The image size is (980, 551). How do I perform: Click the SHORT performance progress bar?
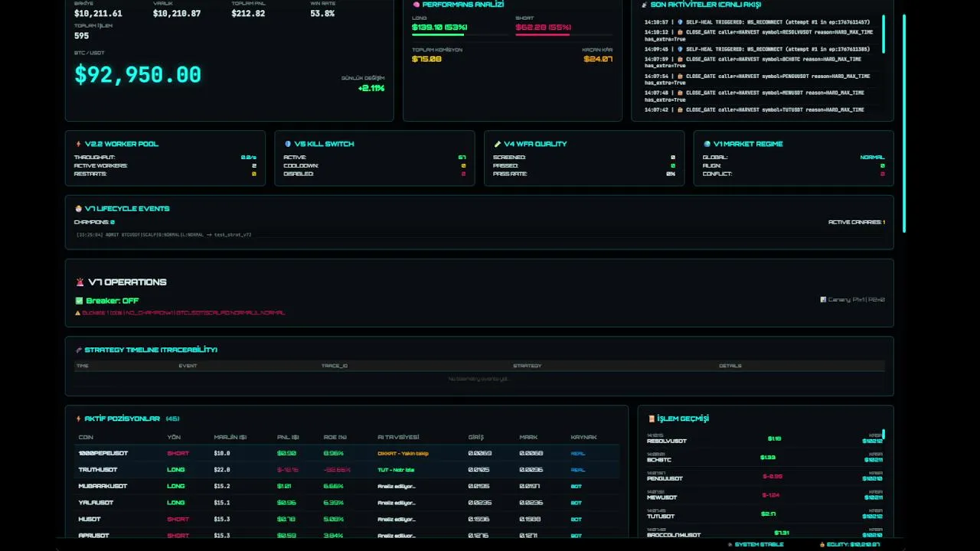[564, 34]
